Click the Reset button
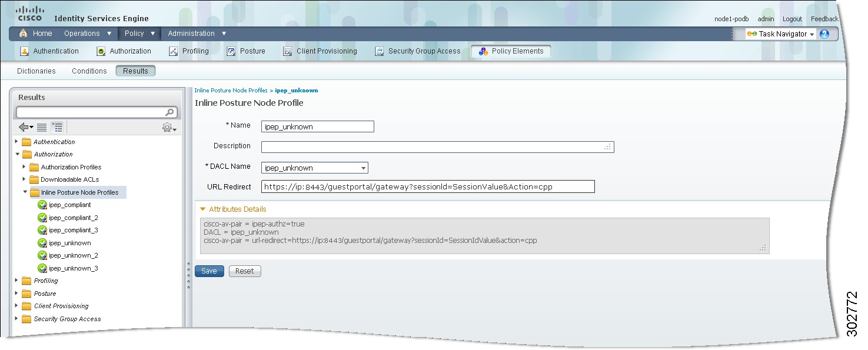 (245, 271)
